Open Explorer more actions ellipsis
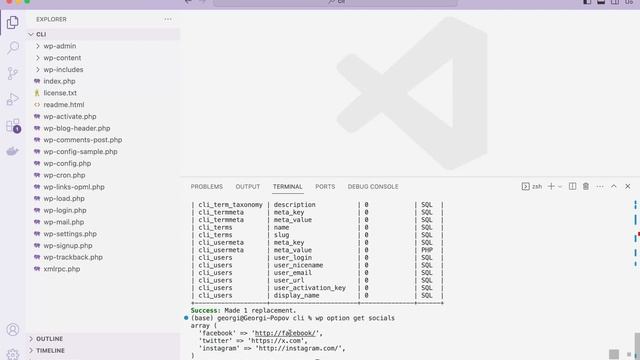 [168, 19]
